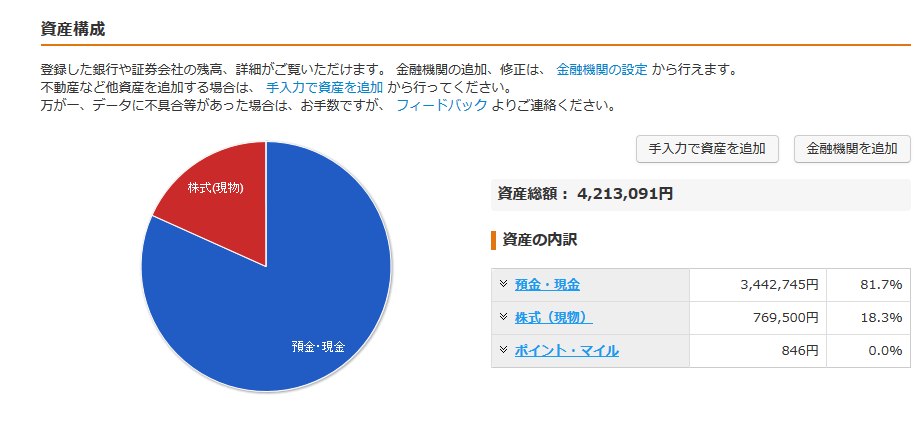Click the 資産総額 4,213,091円 total bar
Viewport: 924px width, 433px height.
[701, 194]
